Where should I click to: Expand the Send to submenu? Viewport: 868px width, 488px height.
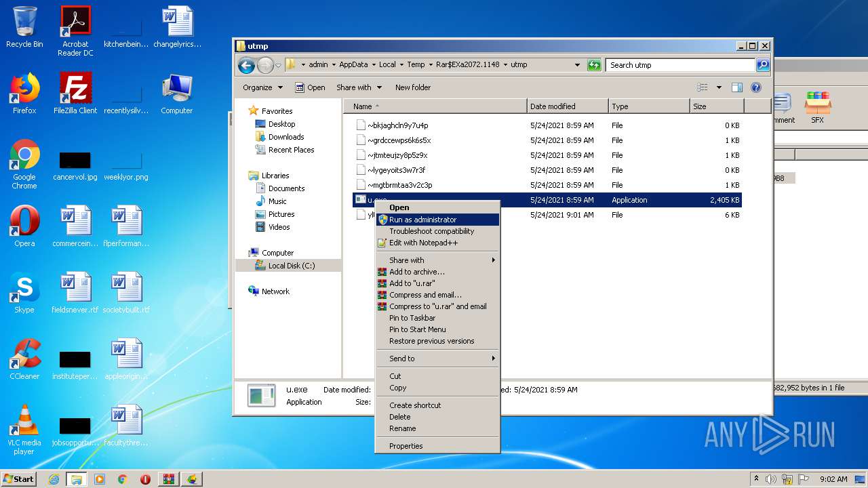[437, 359]
